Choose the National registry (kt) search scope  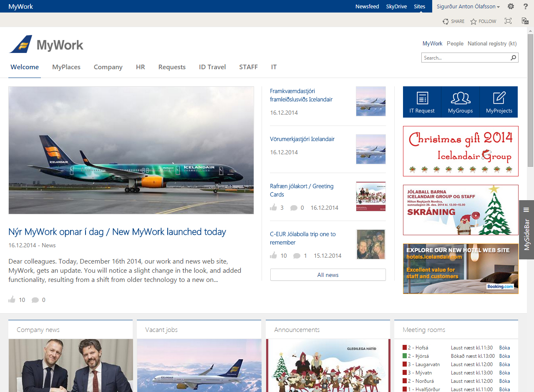pos(492,43)
